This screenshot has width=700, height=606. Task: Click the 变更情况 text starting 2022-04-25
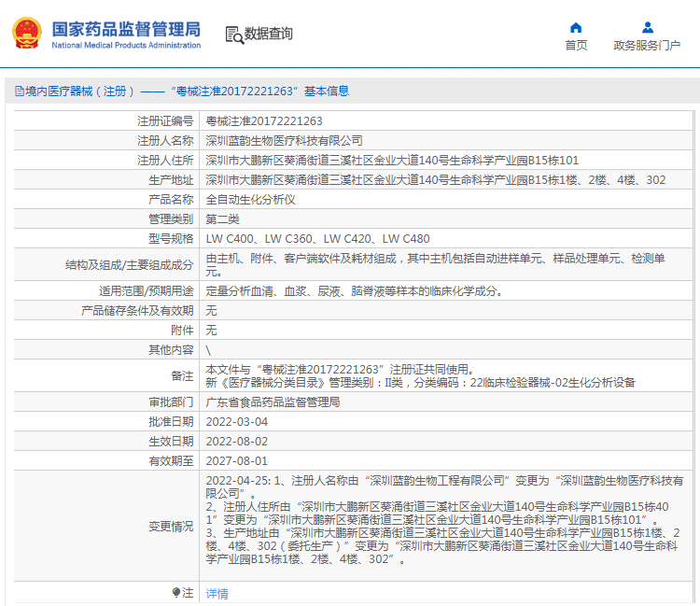click(444, 520)
